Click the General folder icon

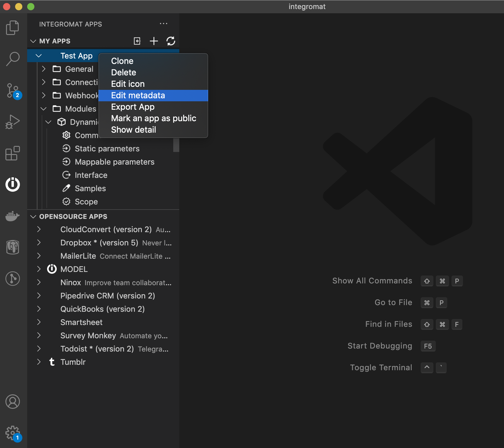57,69
